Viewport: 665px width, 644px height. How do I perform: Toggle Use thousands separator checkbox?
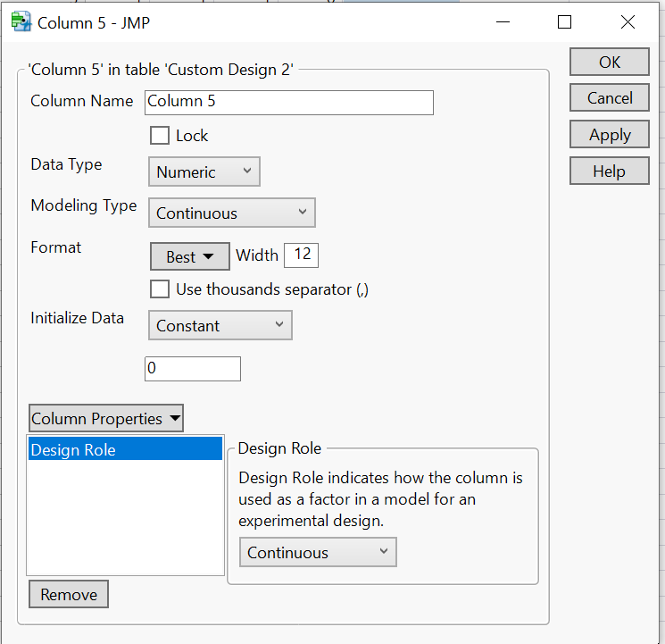160,289
